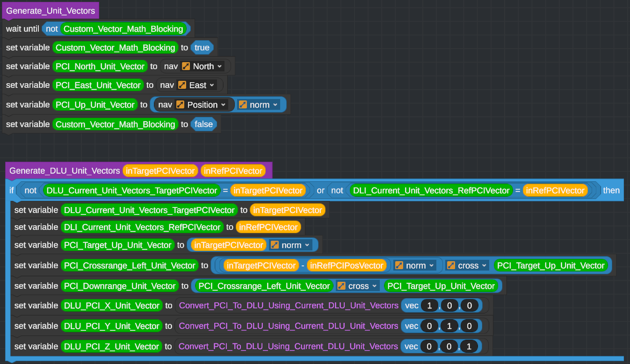
Task: Click PCI_Target_Up_Unit_Vector in the PCI_Crossrange_Left_Unit_Vector row
Action: tap(551, 265)
